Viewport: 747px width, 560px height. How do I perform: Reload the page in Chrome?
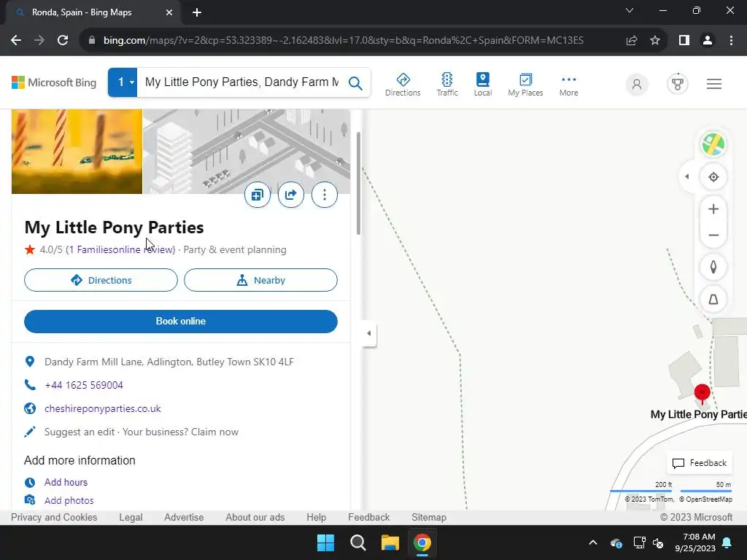pyautogui.click(x=63, y=40)
